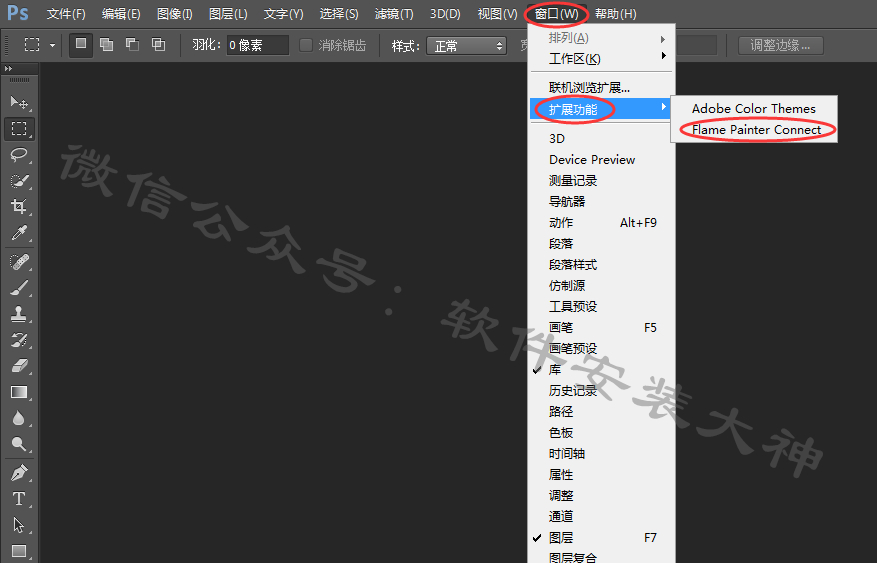The height and width of the screenshot is (563, 877).
Task: Select the Lasso tool
Action: click(19, 154)
